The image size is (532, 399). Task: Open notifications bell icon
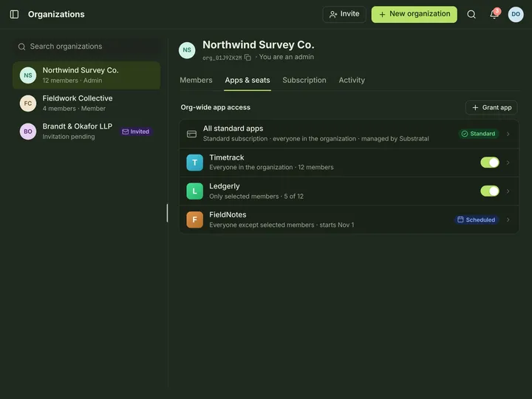494,14
